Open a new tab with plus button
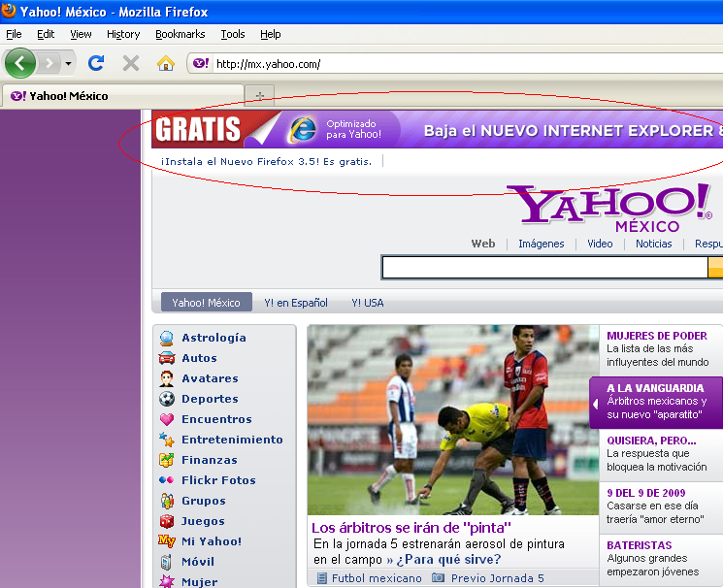723x588 pixels. (x=259, y=95)
